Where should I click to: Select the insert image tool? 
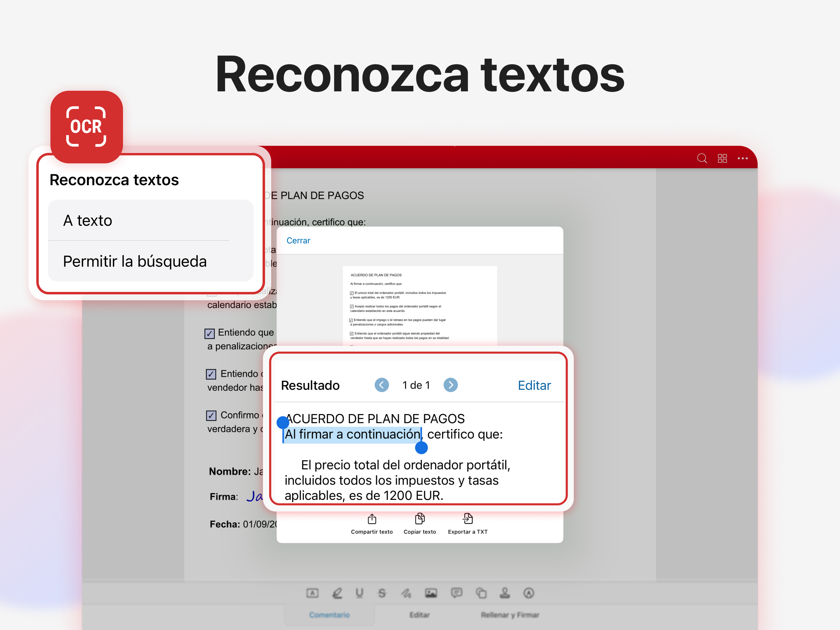[431, 593]
